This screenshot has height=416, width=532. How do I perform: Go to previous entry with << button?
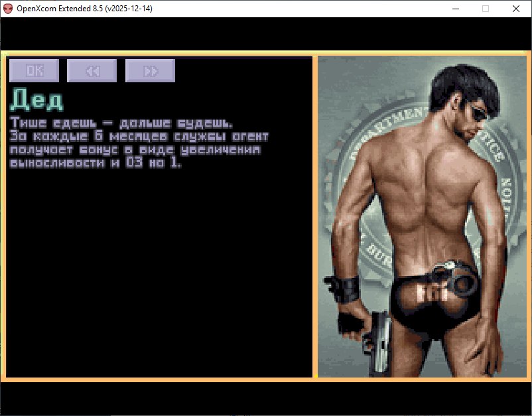[x=92, y=70]
